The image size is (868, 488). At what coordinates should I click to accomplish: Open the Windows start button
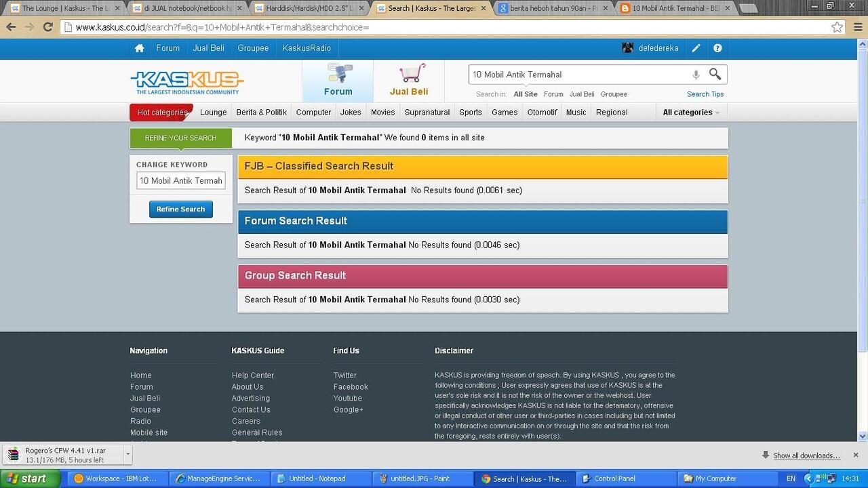tap(30, 479)
